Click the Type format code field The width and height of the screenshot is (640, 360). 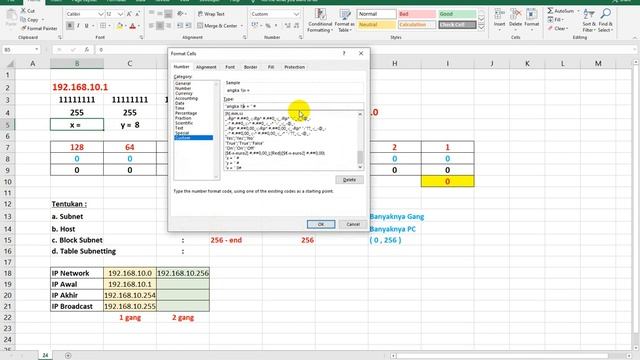tap(293, 106)
